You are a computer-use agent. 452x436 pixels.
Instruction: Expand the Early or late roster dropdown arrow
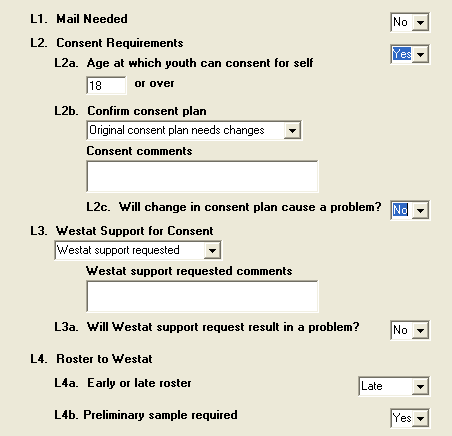420,386
